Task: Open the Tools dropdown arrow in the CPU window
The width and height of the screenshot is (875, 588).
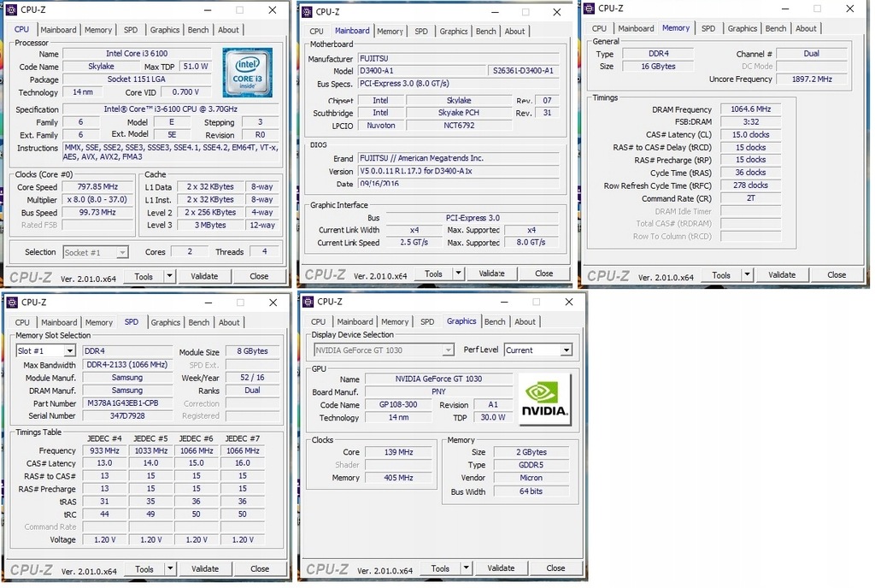Action: (170, 276)
